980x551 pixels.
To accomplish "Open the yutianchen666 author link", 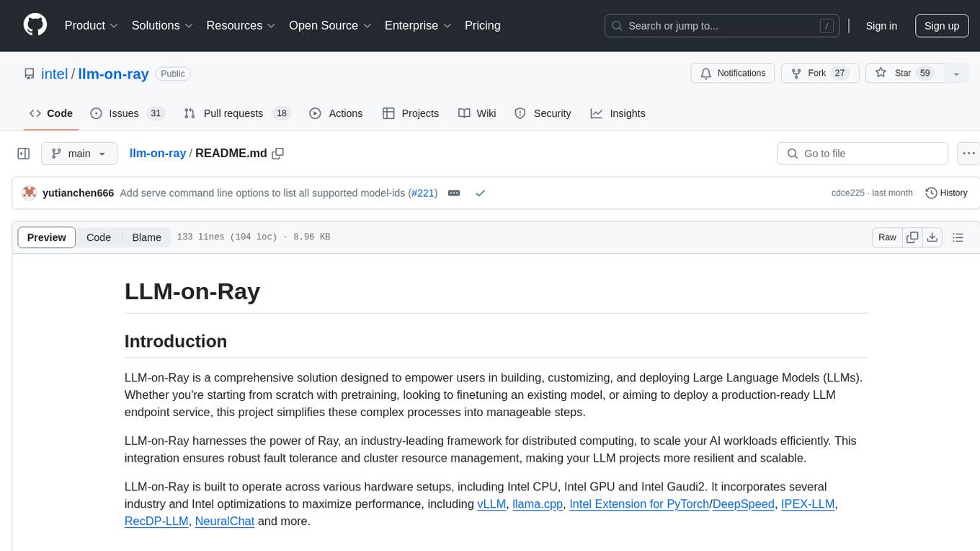I will [78, 193].
